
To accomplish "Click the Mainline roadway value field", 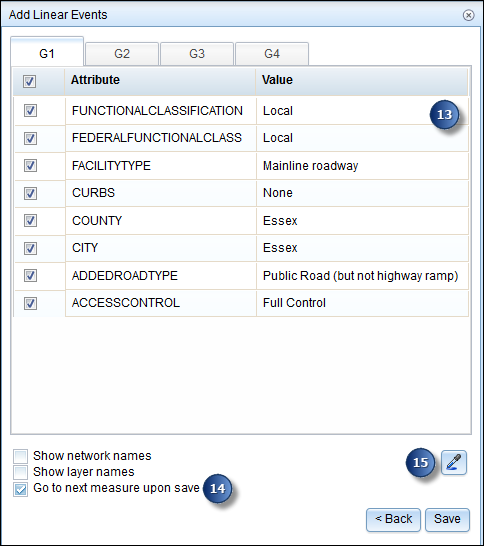I will click(362, 166).
